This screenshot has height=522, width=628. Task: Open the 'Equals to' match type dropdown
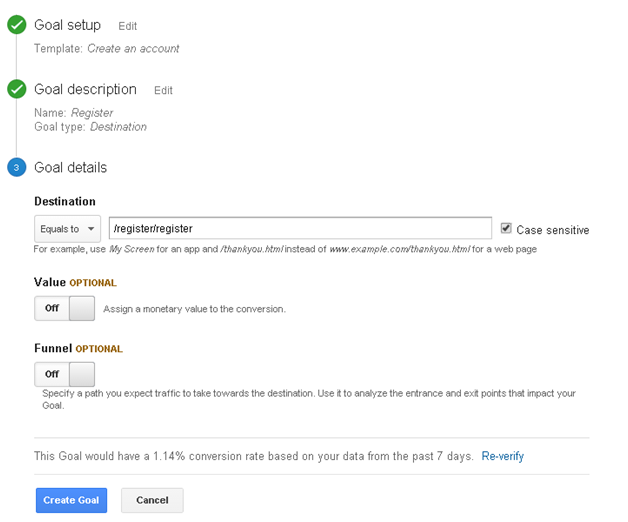(x=67, y=228)
